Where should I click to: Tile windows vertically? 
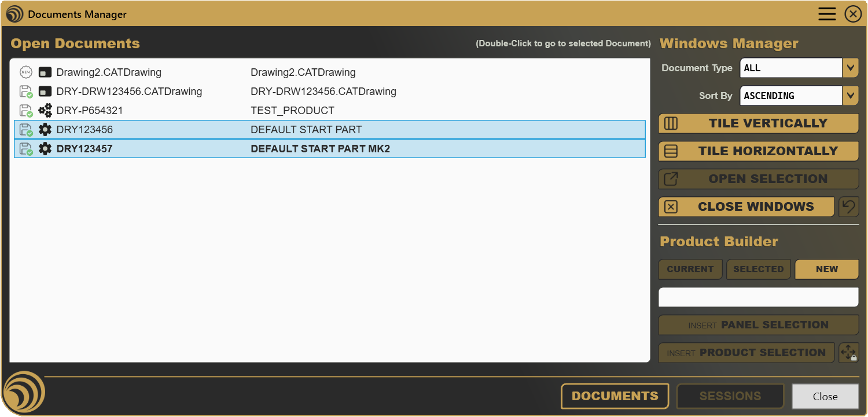tap(759, 123)
